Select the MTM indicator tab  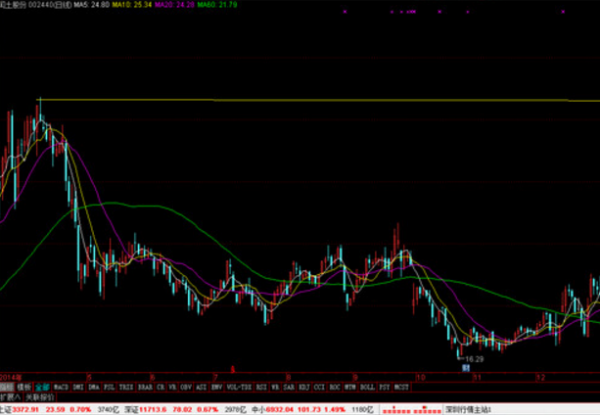350,387
